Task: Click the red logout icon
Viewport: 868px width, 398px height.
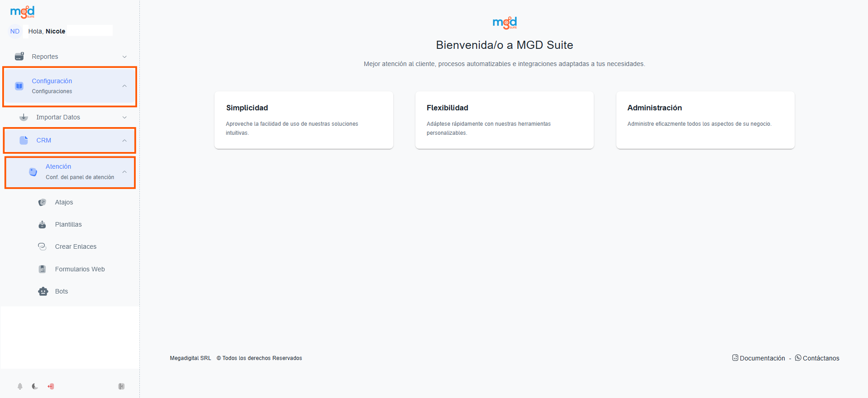Action: pos(51,386)
